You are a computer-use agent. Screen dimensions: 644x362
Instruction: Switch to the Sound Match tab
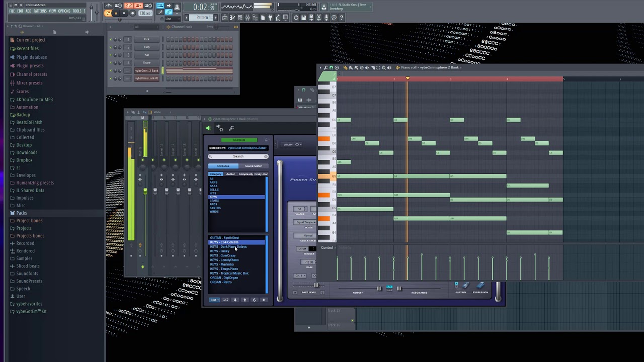254,166
